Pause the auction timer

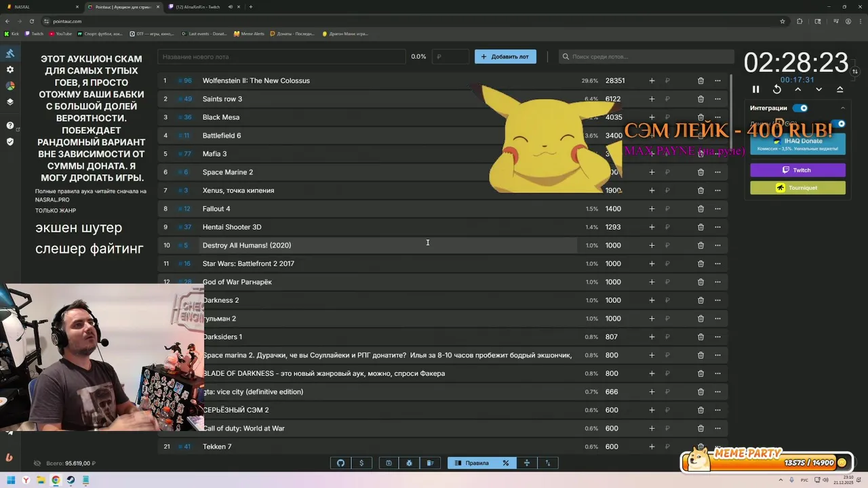pyautogui.click(x=756, y=89)
